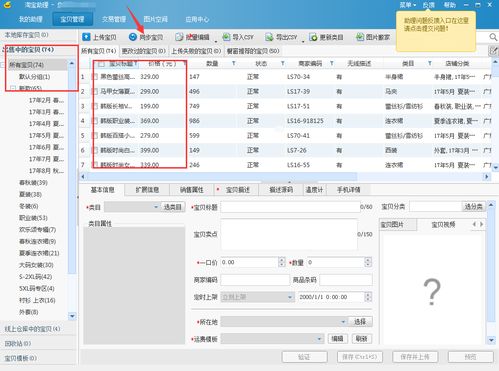Open the 定时上架 listing time dropdown
This screenshot has height=371, width=499.
257,297
